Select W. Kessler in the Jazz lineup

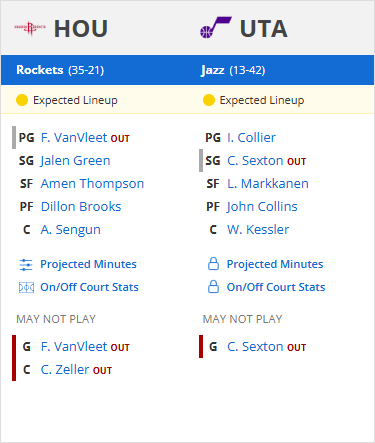(258, 230)
